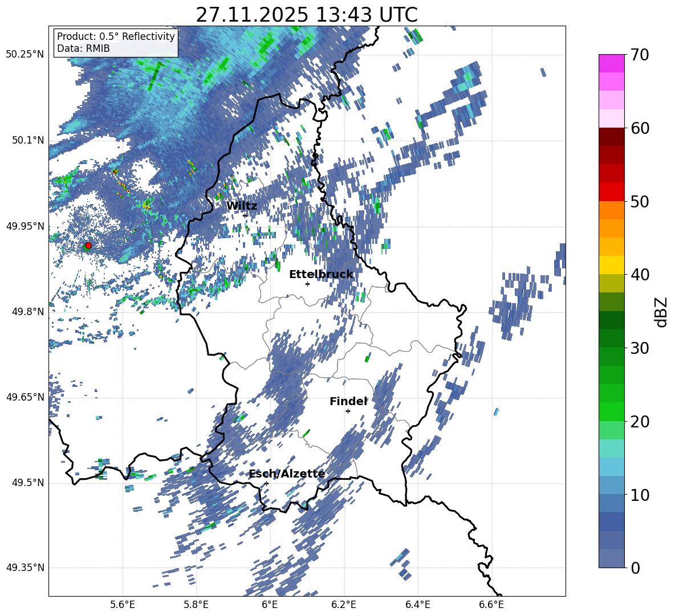Click the bright green colorbar swatch at 20

611,411
